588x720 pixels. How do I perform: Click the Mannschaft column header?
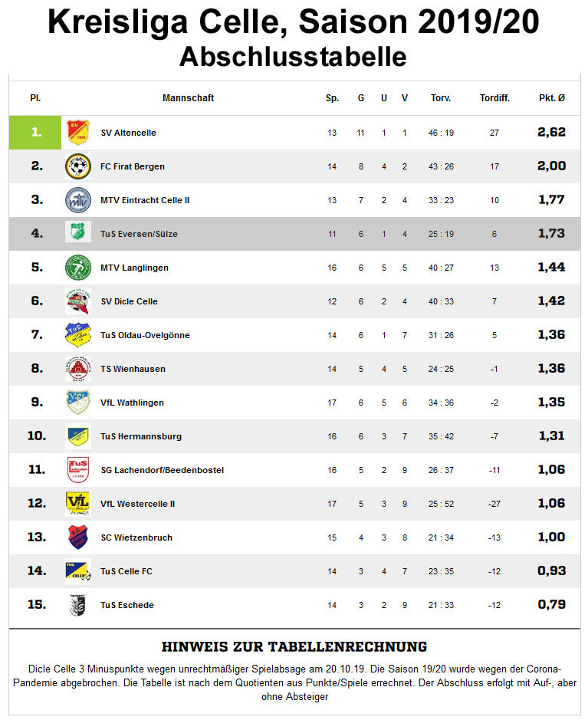(x=188, y=98)
